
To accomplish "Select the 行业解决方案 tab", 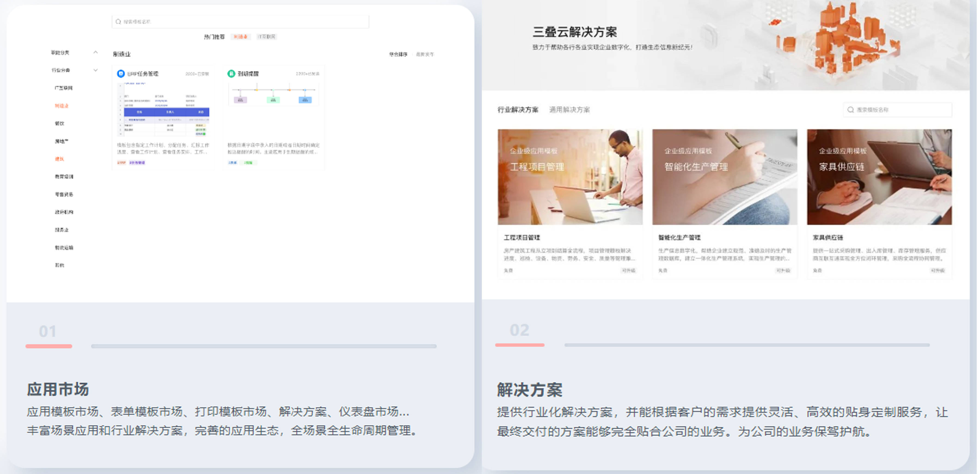I will [x=519, y=110].
